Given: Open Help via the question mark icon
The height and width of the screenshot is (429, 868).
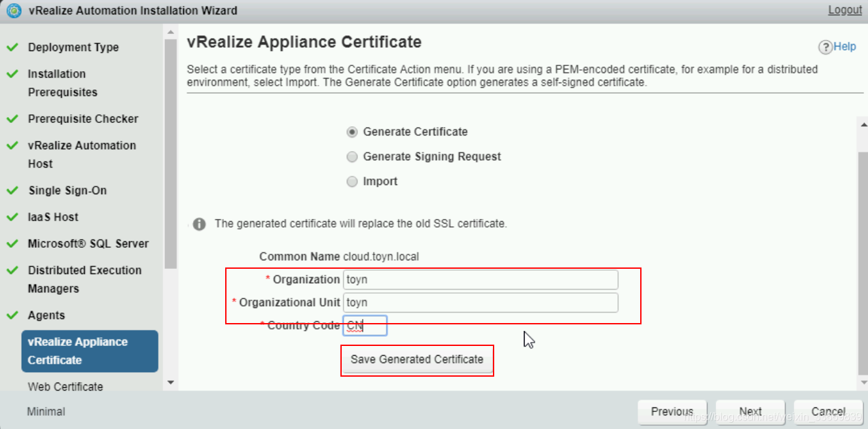Looking at the screenshot, I should click(x=825, y=46).
